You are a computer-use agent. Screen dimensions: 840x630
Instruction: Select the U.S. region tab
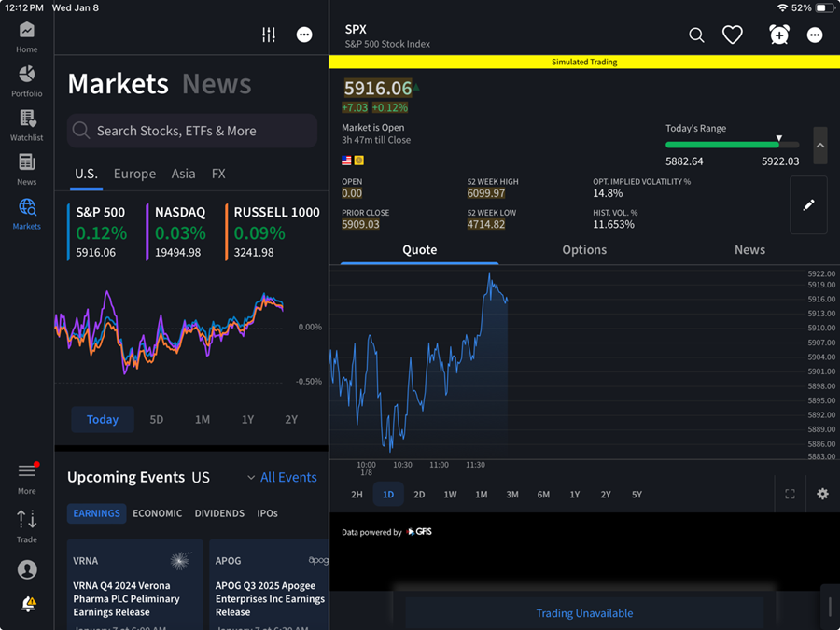pos(86,175)
